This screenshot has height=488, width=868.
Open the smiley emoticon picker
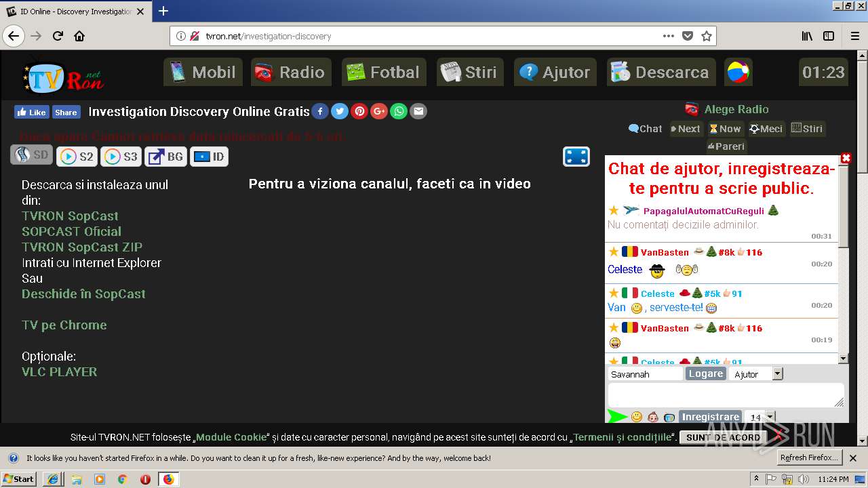pyautogui.click(x=637, y=417)
